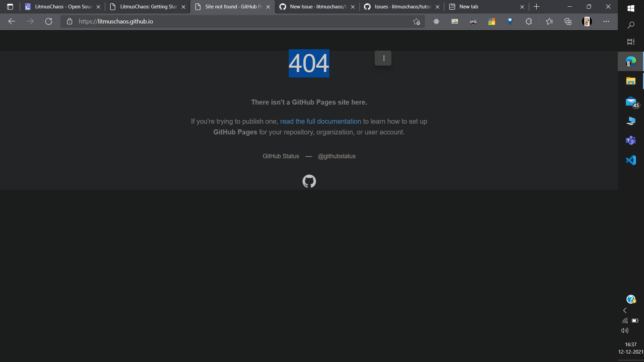
Task: Open the Collections icon
Action: pyautogui.click(x=568, y=21)
